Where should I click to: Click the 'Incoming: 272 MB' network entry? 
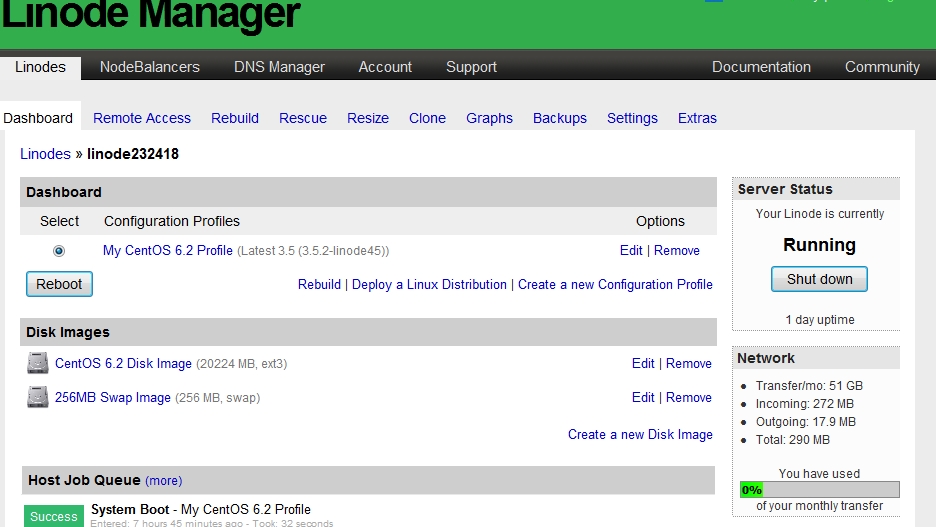pos(805,403)
